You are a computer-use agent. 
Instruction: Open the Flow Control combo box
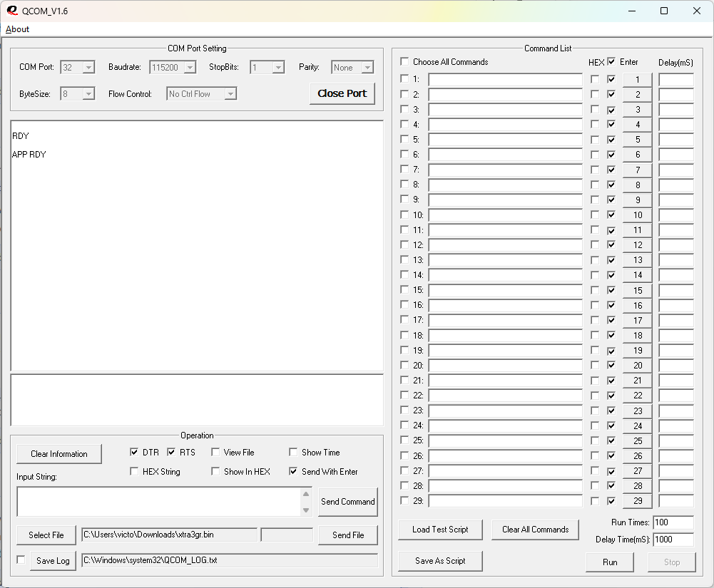click(230, 94)
